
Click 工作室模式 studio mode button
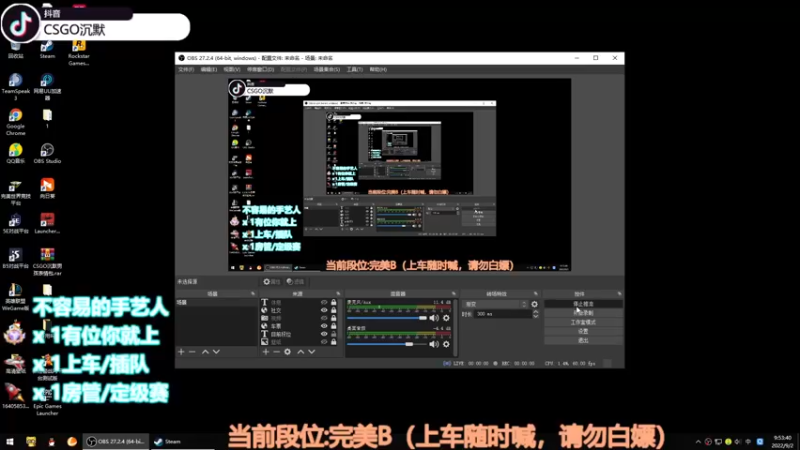(583, 322)
